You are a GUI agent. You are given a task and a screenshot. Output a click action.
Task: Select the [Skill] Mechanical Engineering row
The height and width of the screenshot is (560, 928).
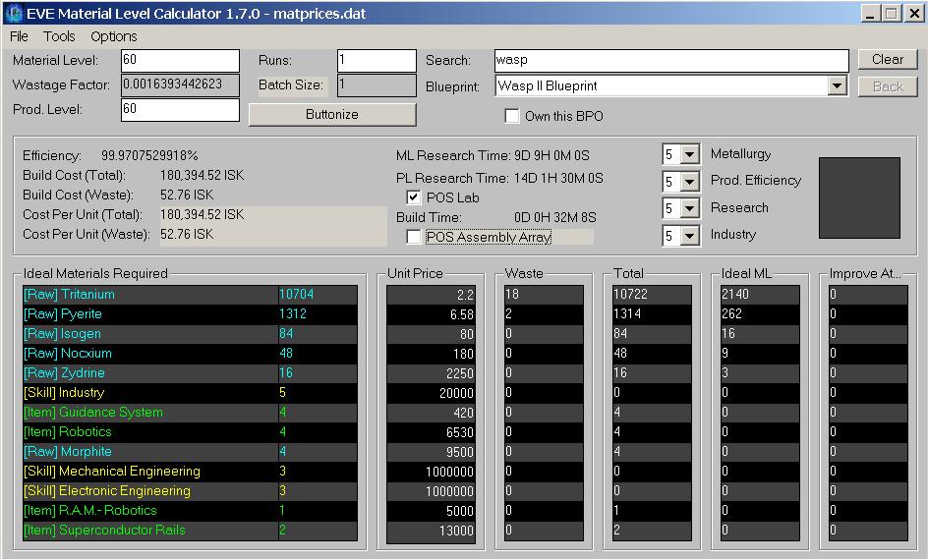[x=190, y=472]
